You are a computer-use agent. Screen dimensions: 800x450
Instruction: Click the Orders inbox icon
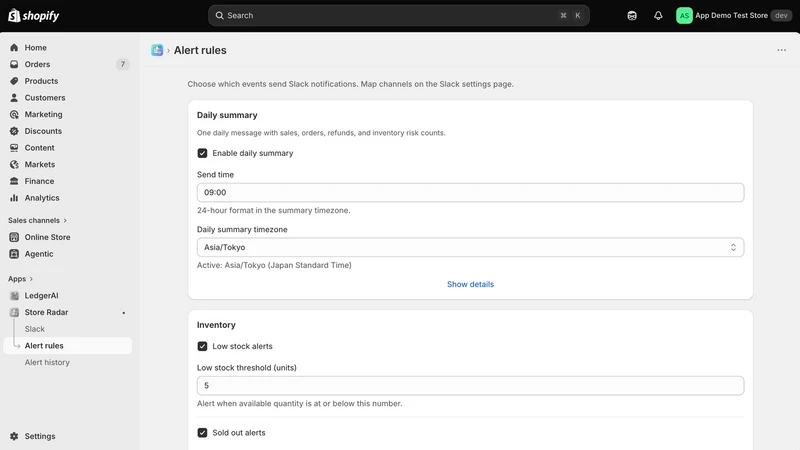(x=14, y=64)
